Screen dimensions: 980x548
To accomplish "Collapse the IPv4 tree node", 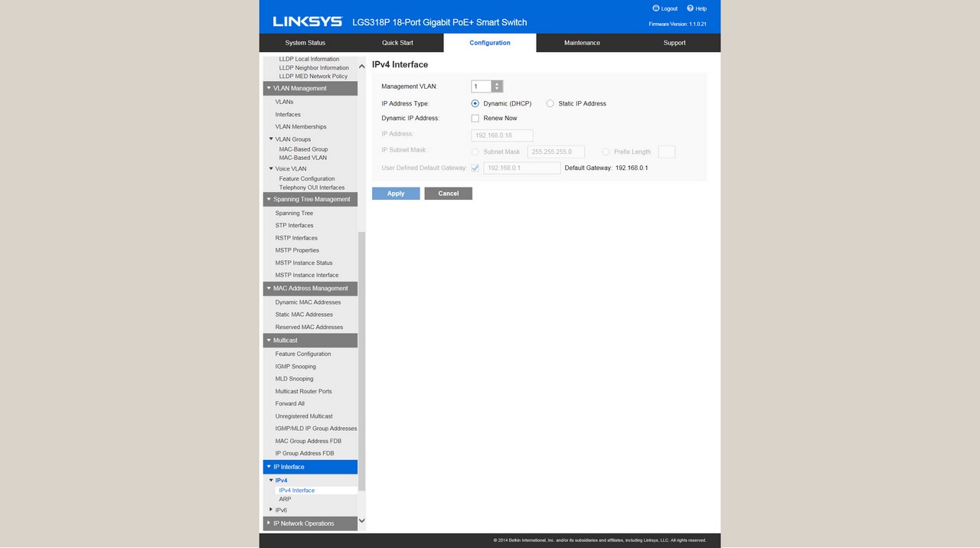I will 271,480.
